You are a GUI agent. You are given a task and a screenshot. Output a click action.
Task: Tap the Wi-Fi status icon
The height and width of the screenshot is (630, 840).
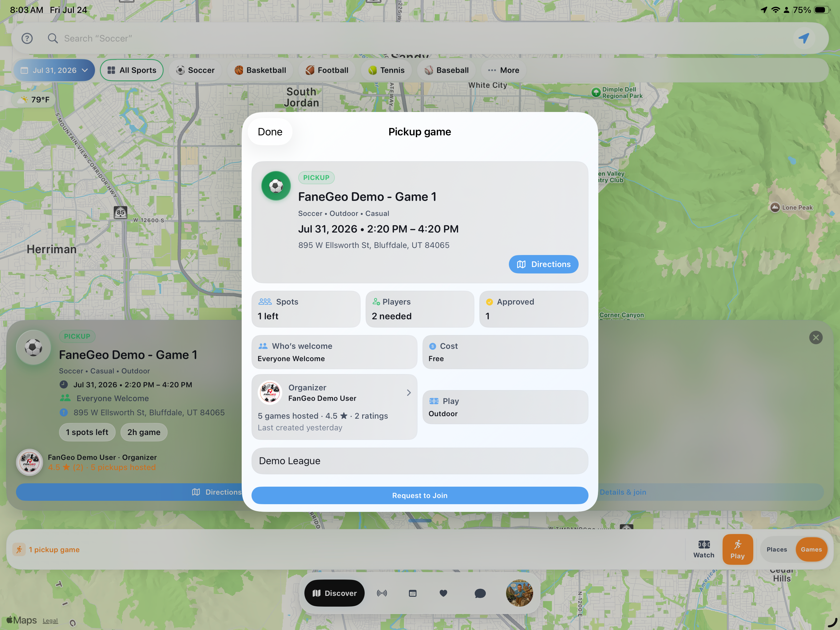775,10
